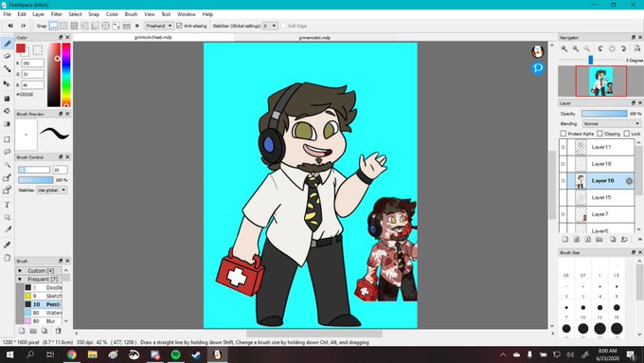Rotate canvas right in Navigator
This screenshot has height=363, width=644.
(x=623, y=48)
